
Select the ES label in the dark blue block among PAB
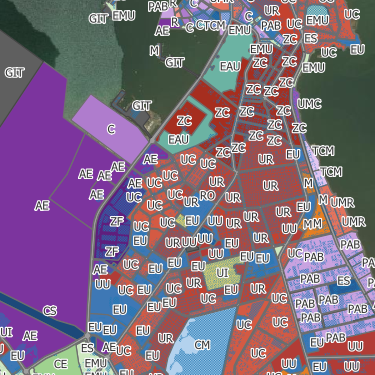[x=344, y=281]
